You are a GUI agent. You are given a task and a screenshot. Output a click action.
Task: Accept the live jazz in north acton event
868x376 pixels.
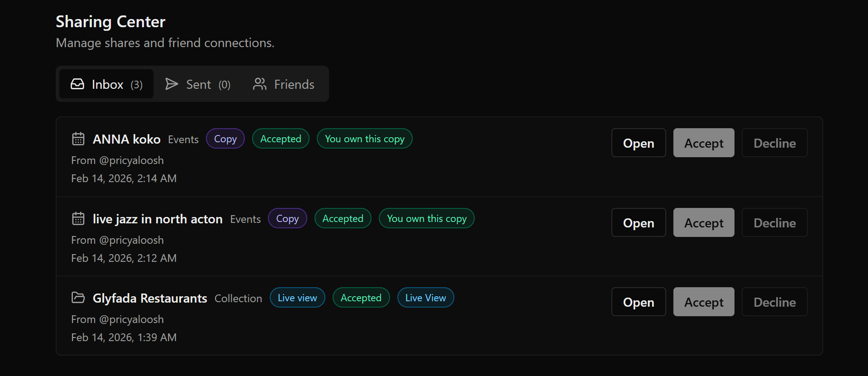pos(703,222)
